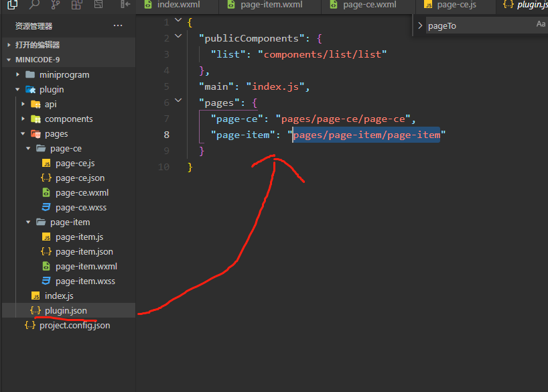Click the 资源管理器 panel title
This screenshot has width=548, height=392.
click(x=33, y=26)
